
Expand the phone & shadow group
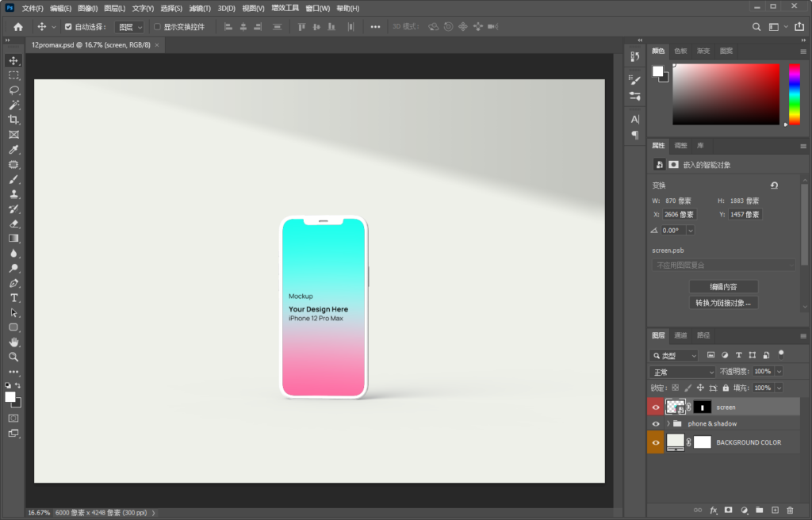tap(668, 423)
